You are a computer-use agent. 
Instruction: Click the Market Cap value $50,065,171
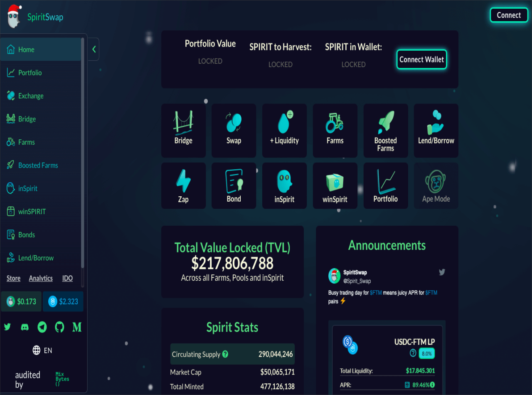coord(277,372)
